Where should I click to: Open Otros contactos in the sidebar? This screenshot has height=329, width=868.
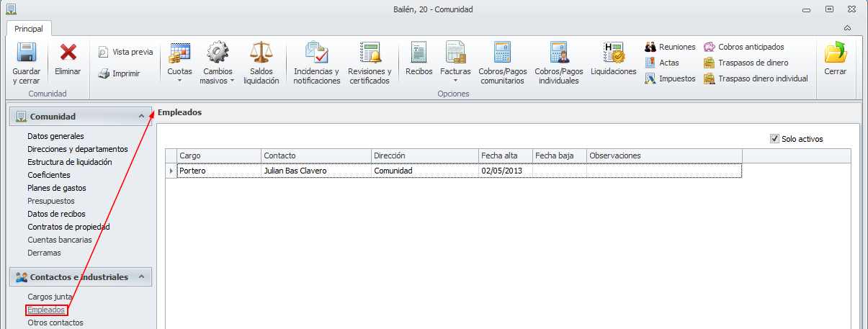[x=55, y=323]
